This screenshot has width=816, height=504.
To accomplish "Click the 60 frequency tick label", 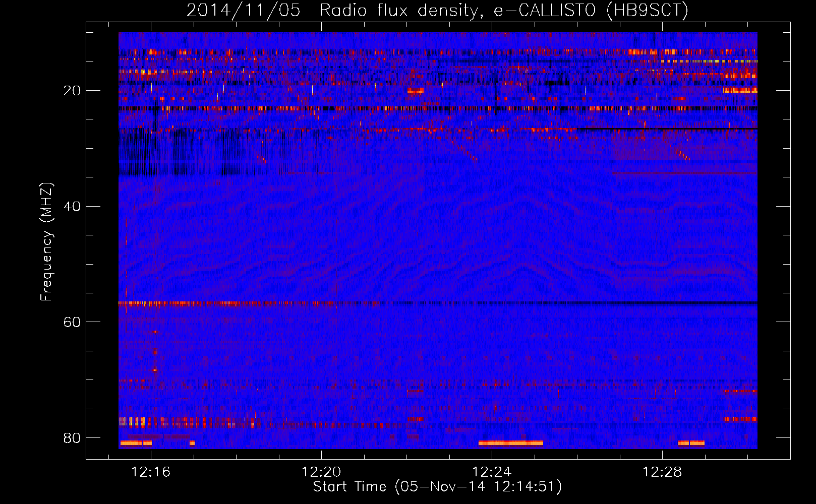I will pos(72,322).
